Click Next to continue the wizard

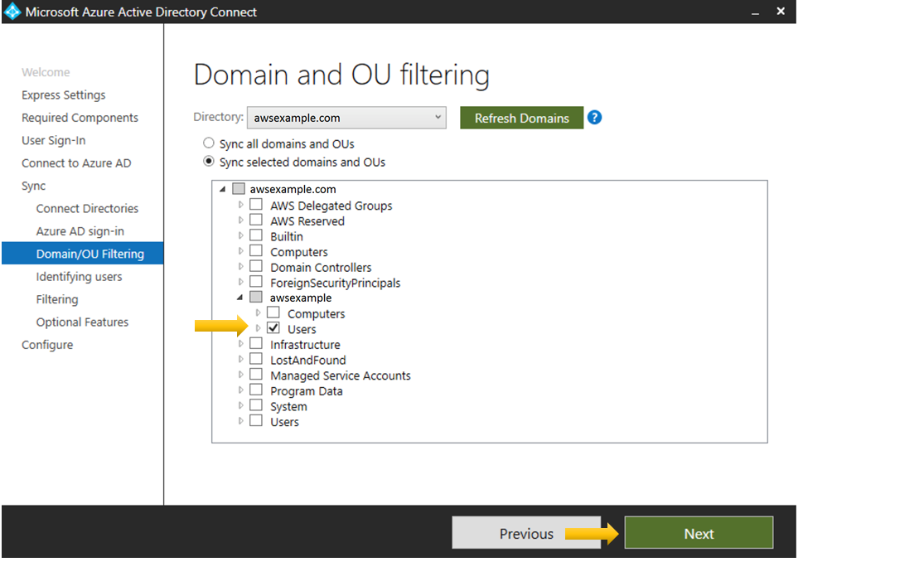(x=699, y=533)
